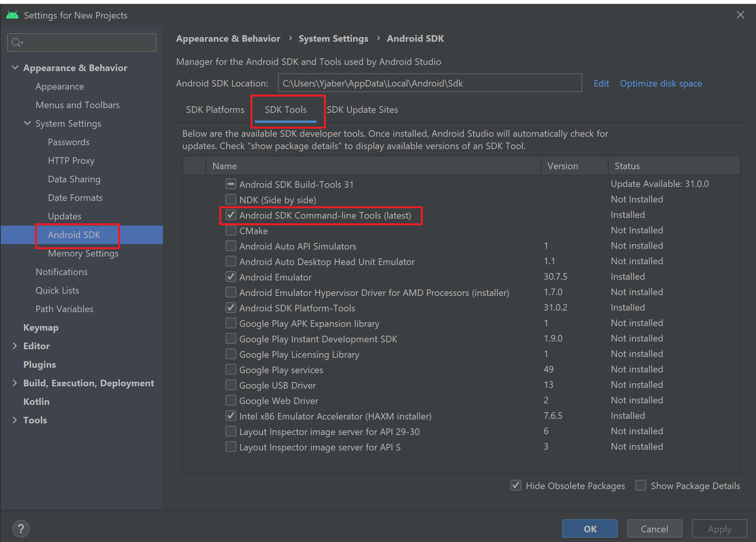Click the help question mark icon
This screenshot has width=756, height=542.
[x=21, y=528]
